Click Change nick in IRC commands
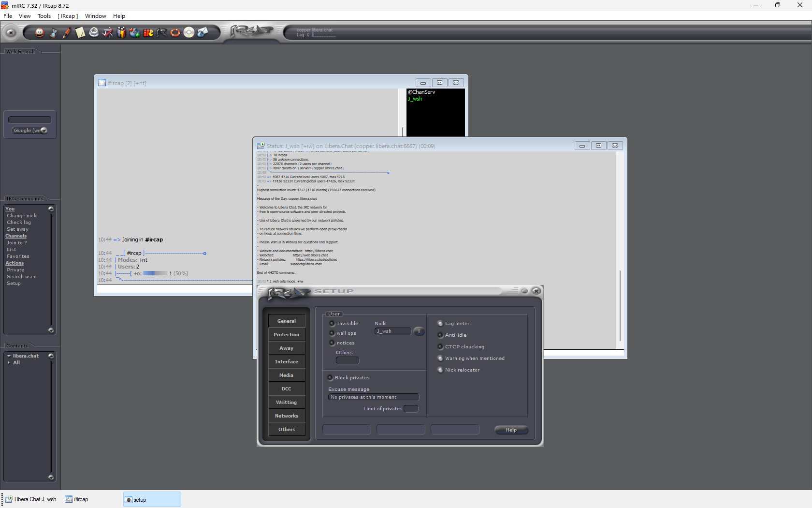 [22, 216]
